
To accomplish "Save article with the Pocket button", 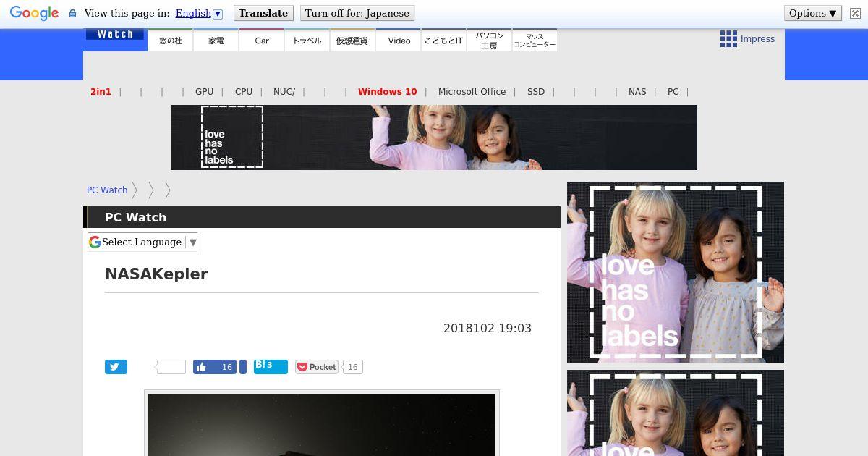I will pyautogui.click(x=317, y=367).
